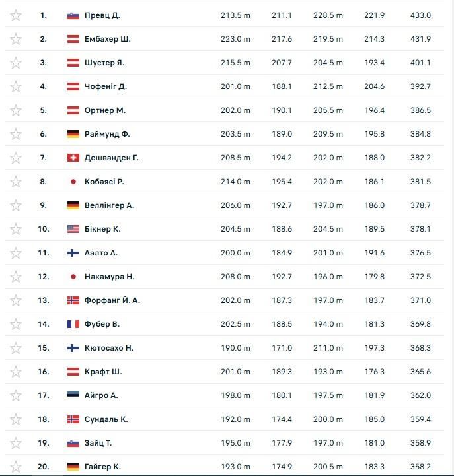
Task: Select jumper name Крафт Ш.
Action: click(x=103, y=372)
